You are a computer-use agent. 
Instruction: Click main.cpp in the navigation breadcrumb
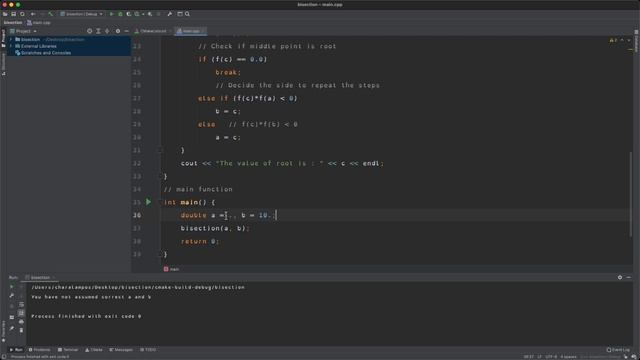pos(39,22)
